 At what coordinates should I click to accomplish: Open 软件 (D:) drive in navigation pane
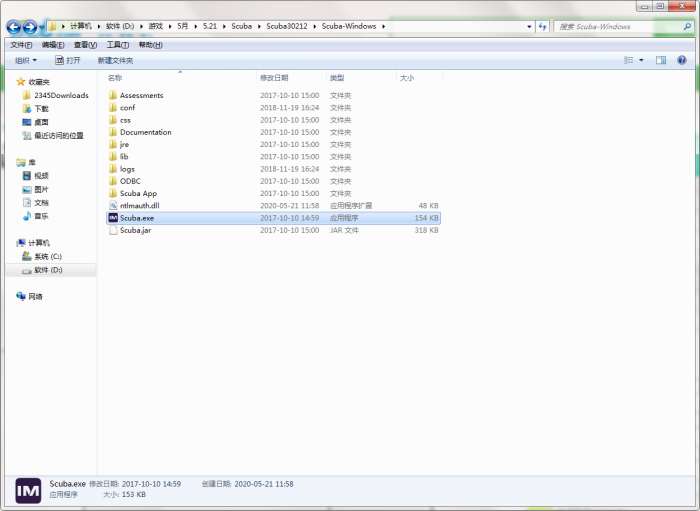48,270
